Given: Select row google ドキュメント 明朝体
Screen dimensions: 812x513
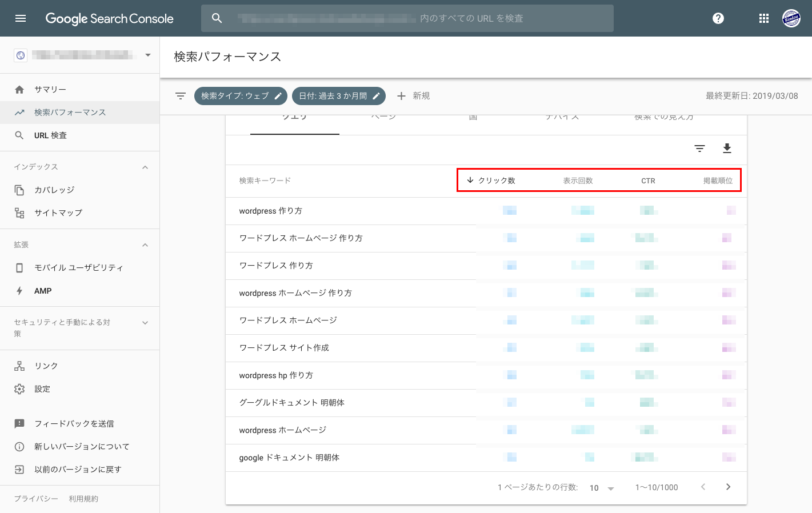Looking at the screenshot, I should click(486, 458).
